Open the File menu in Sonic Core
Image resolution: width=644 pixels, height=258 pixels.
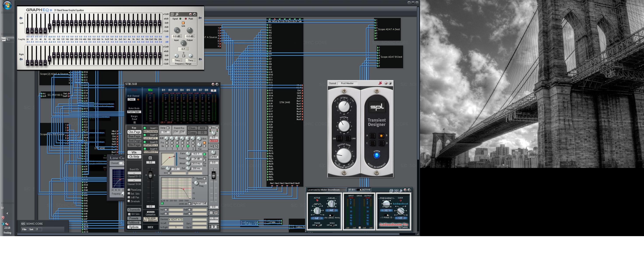24,230
